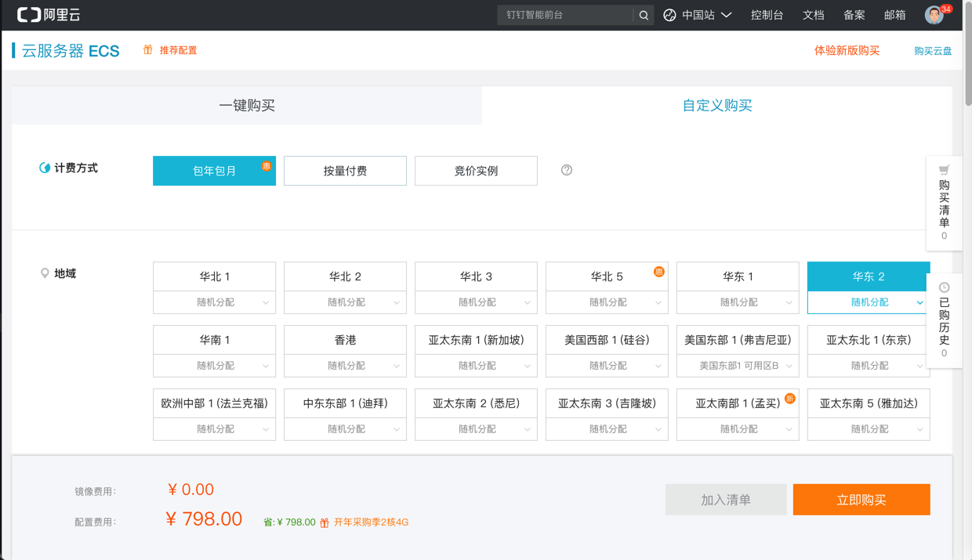This screenshot has width=972, height=560.
Task: Click the help question mark icon
Action: 567,170
